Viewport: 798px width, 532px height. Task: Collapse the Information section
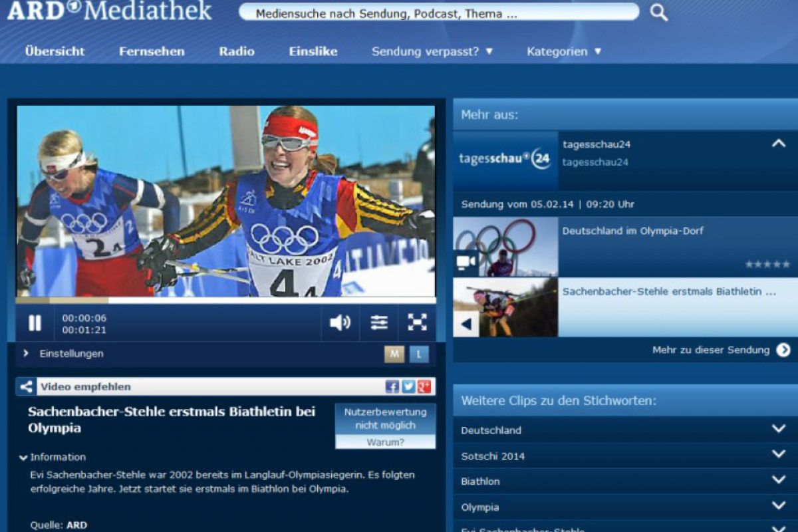[x=53, y=458]
